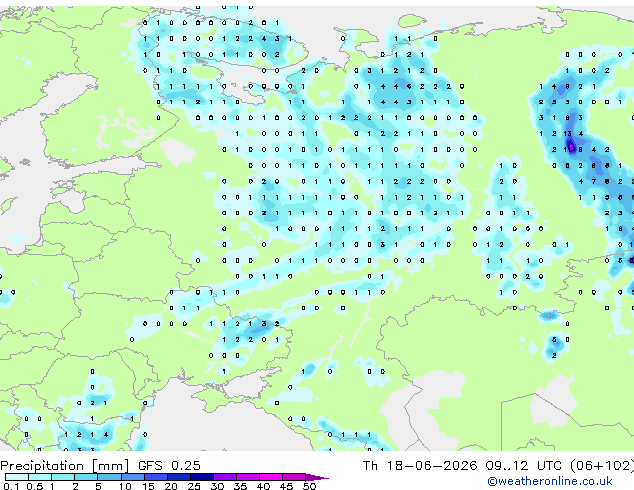Click the legend scale label "30"
Image resolution: width=634 pixels, height=490 pixels.
(217, 486)
